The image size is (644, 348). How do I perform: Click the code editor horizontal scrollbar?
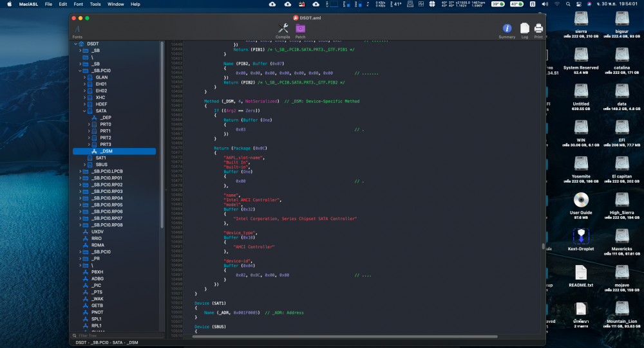[345, 336]
